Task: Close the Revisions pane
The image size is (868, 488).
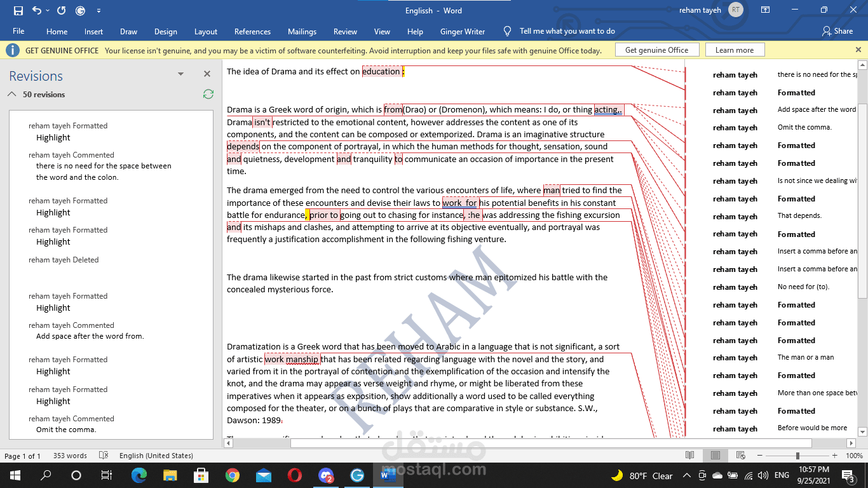Action: coord(207,74)
